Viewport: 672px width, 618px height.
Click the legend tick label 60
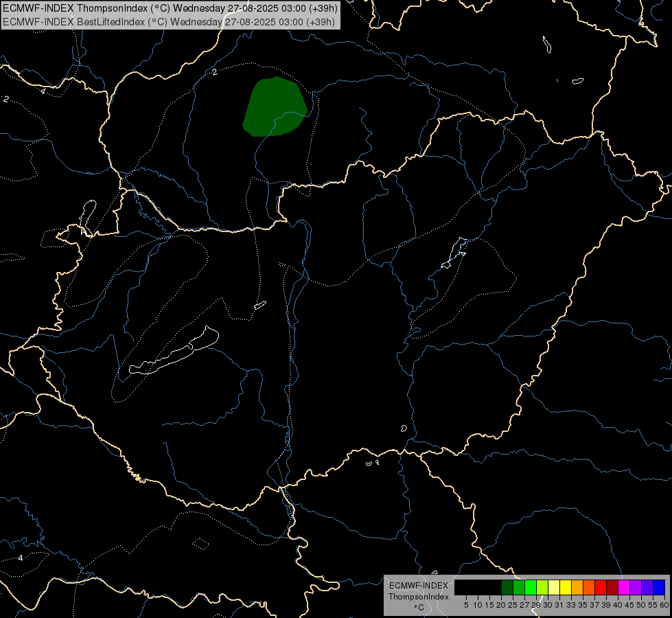(664, 605)
